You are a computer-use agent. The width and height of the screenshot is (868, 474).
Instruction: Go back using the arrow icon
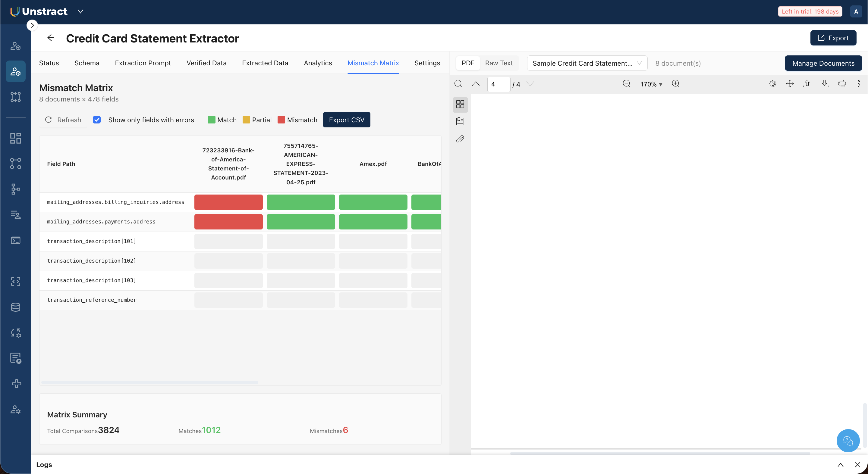[51, 38]
